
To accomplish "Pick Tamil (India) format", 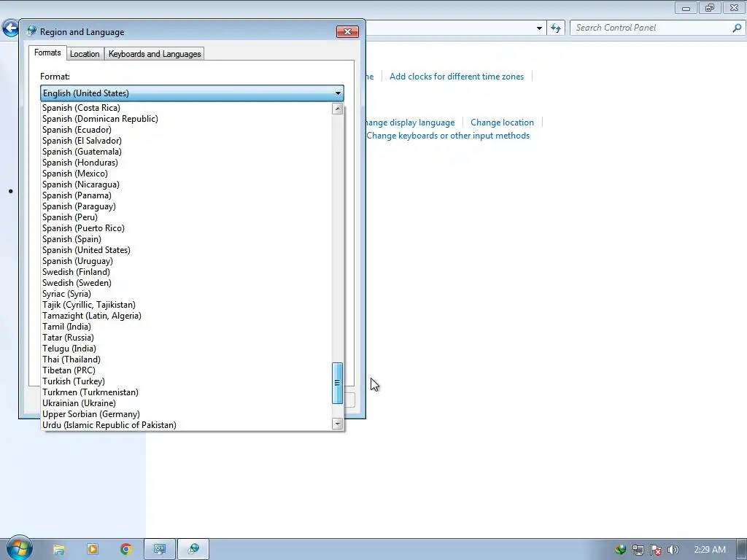I will pyautogui.click(x=186, y=327).
